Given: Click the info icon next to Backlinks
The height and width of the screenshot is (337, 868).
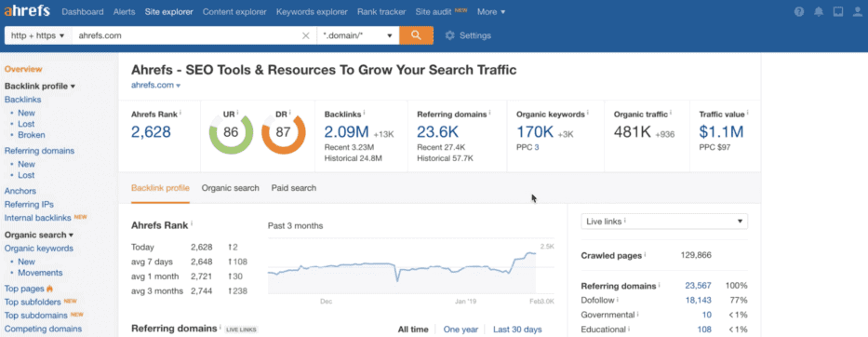Looking at the screenshot, I should (x=366, y=113).
